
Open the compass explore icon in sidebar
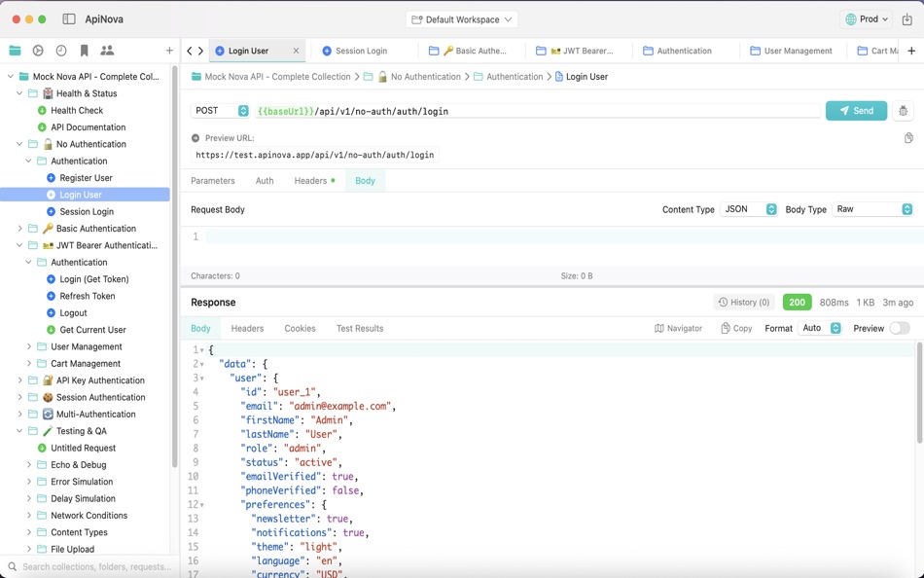tap(38, 51)
